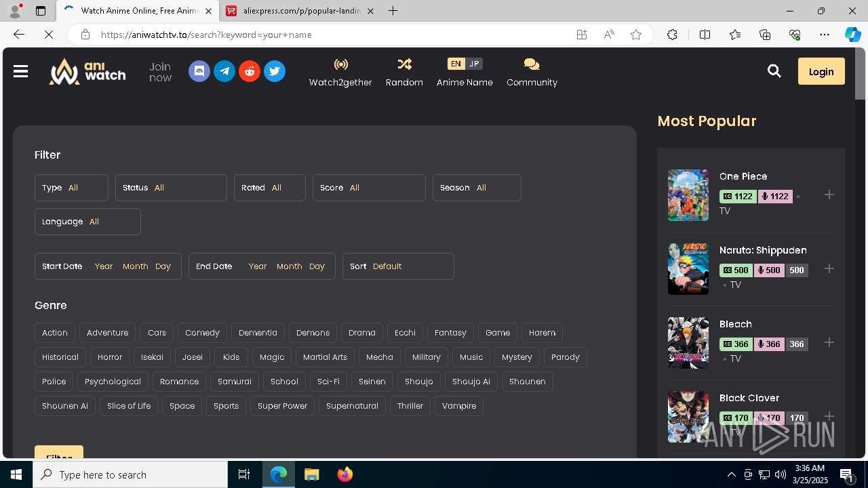The image size is (868, 488).
Task: Add Naruto: Shippuden to list with plus
Action: click(x=829, y=269)
